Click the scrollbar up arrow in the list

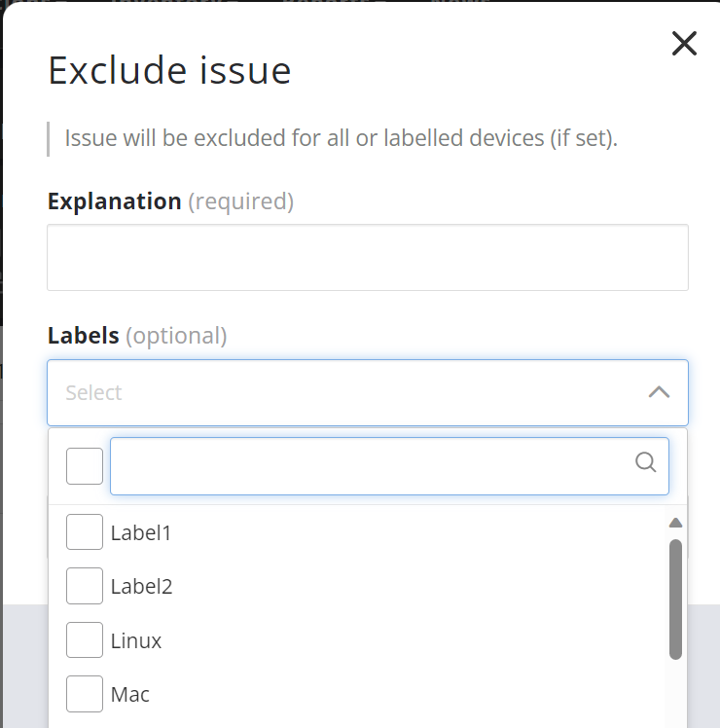675,523
